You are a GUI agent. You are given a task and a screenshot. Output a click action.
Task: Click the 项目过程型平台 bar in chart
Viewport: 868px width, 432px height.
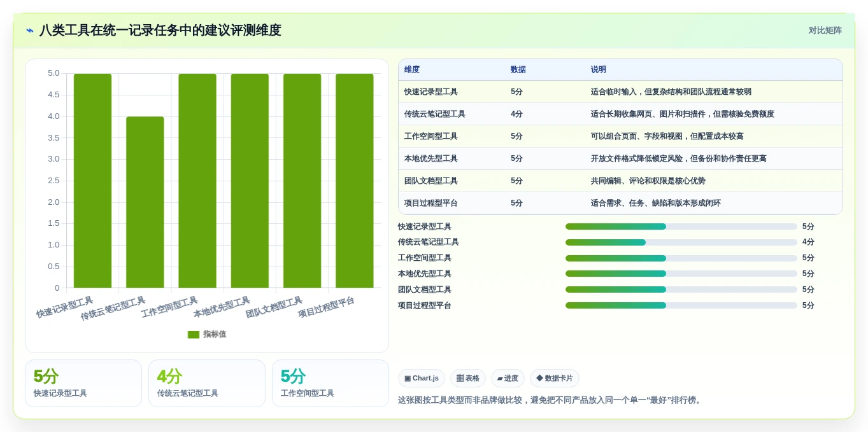[355, 181]
